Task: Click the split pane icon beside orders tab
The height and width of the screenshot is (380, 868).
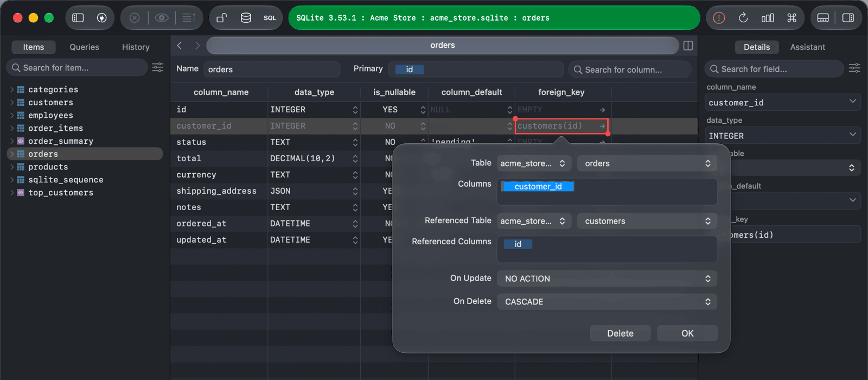Action: (x=688, y=46)
